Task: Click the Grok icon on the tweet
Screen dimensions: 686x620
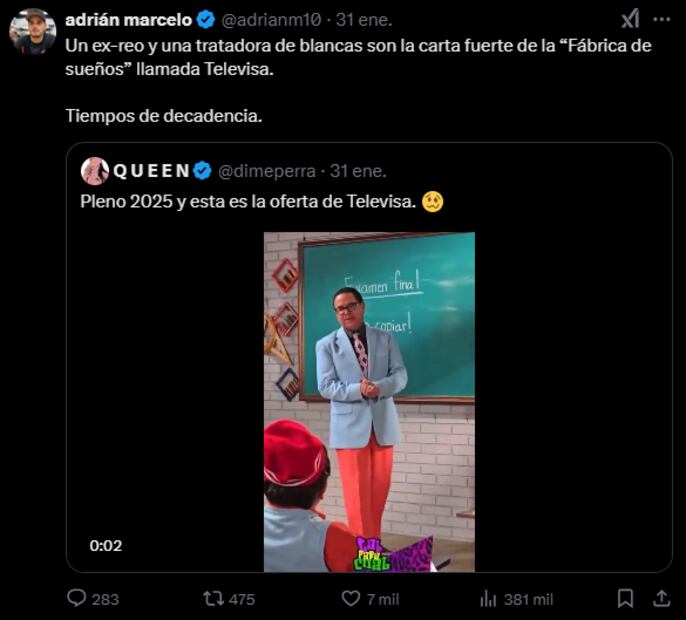Action: pos(630,19)
